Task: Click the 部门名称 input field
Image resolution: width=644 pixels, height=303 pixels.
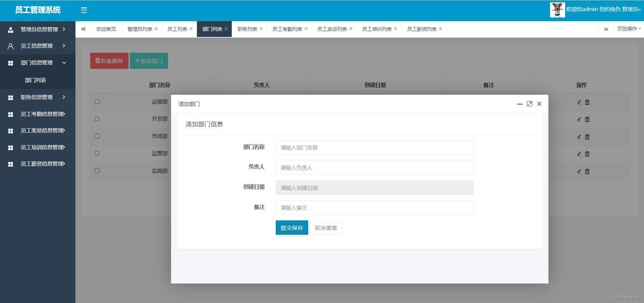Action: (374, 148)
